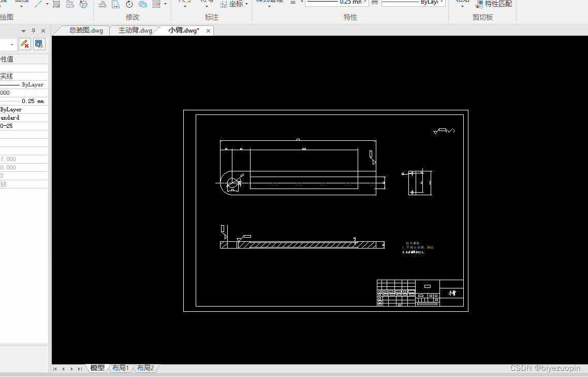Click the 实线 linetype property row
This screenshot has height=377, width=588.
point(24,77)
